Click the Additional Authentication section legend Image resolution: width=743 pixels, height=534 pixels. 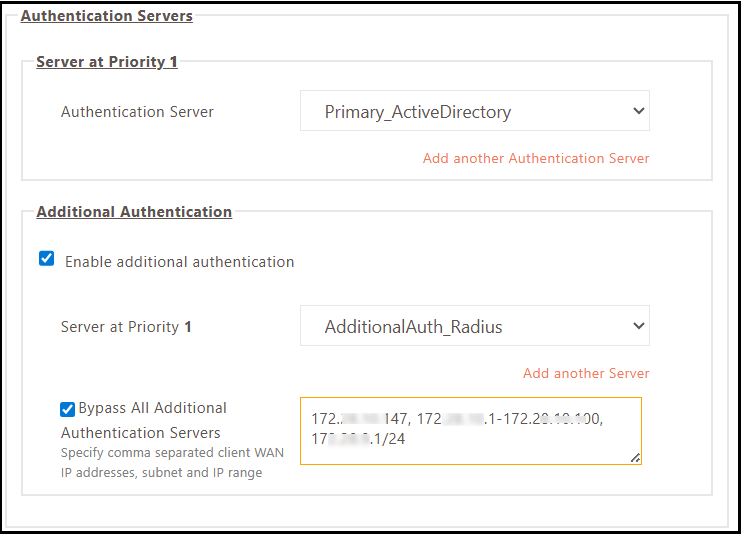[134, 212]
